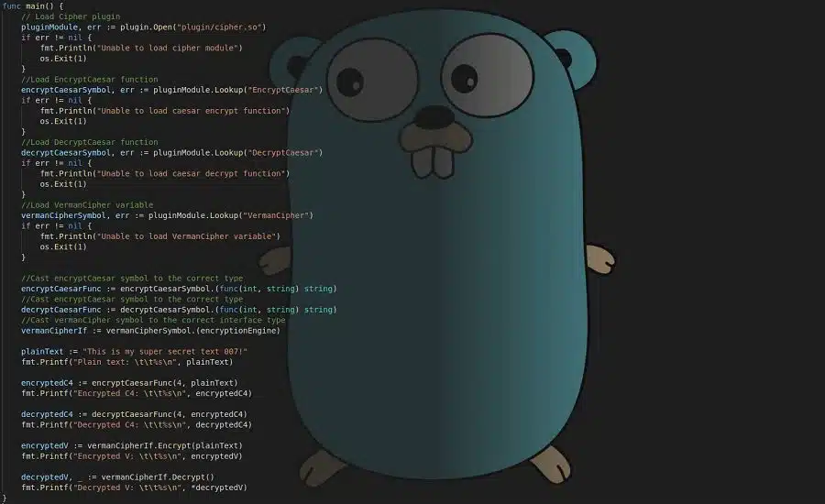Click the encryptCaesarFunc type assertion line
Viewport: 825px width, 504px height.
pyautogui.click(x=179, y=289)
